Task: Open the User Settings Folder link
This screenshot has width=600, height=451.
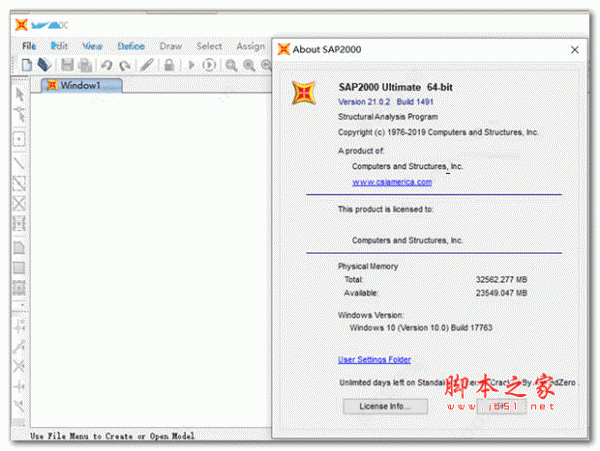Action: tap(374, 360)
